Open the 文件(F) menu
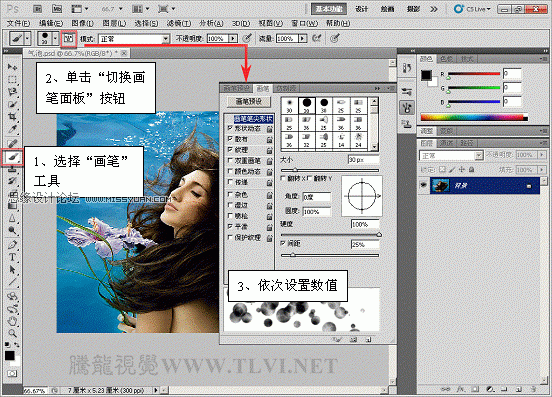 18,23
